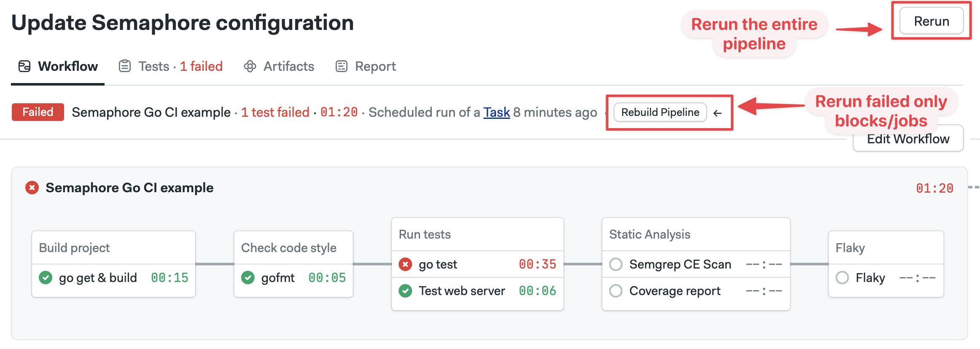Open the Semgrep CE Scan job
Viewport: 980px width, 349px height.
pos(696,264)
